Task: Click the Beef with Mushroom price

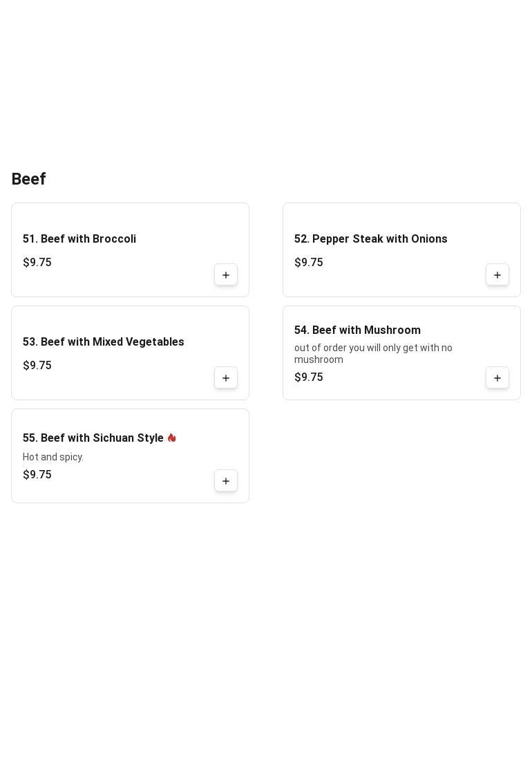Action: [309, 377]
